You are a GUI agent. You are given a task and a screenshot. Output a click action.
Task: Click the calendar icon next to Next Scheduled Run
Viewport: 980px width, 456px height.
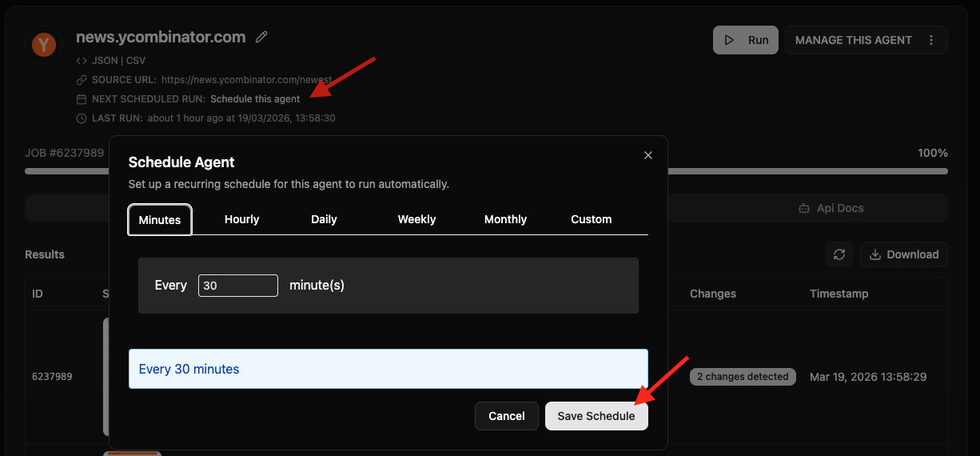tap(82, 99)
